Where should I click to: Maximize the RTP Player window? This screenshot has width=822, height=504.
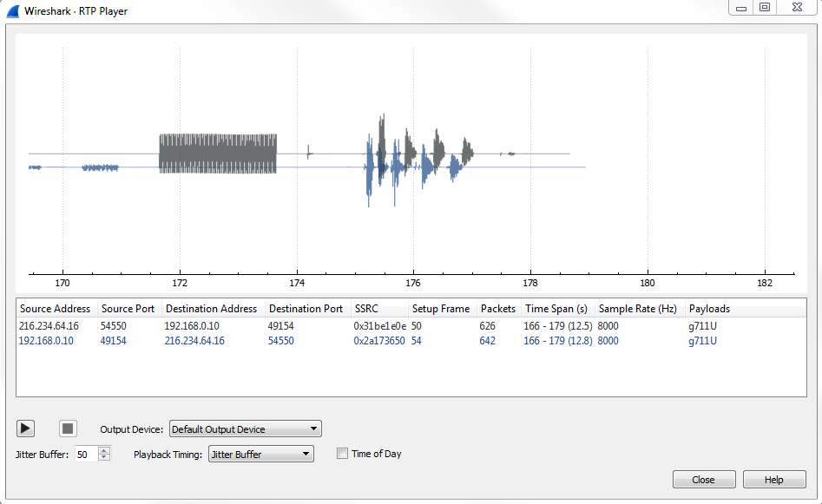point(765,8)
